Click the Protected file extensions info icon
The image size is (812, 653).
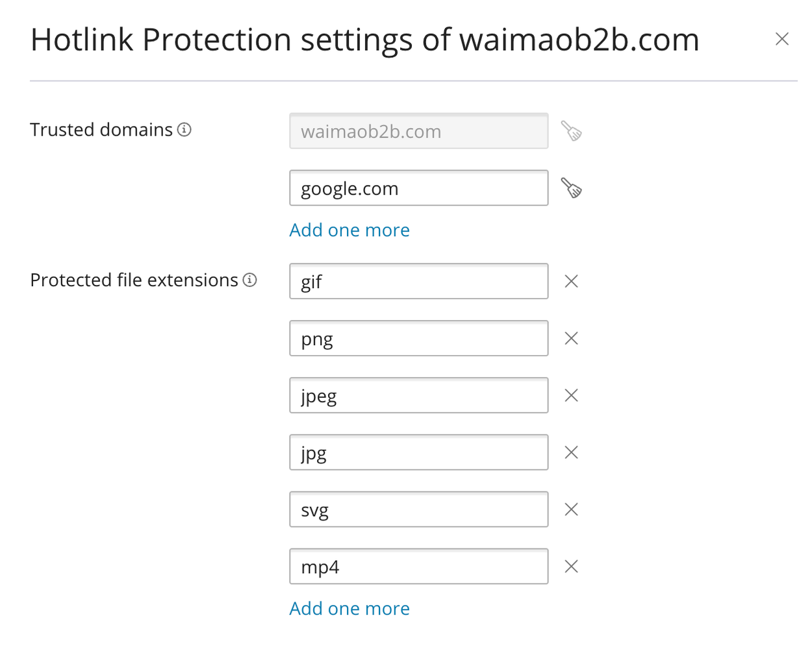[x=249, y=280]
